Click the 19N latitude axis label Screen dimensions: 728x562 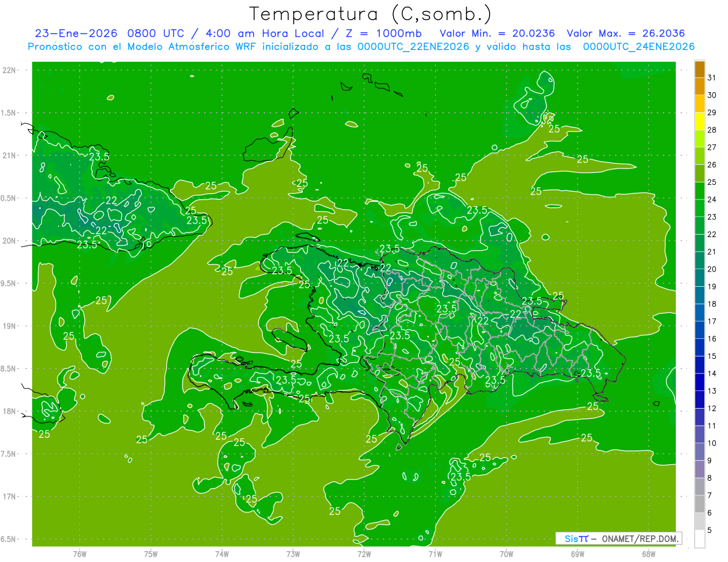(x=10, y=326)
